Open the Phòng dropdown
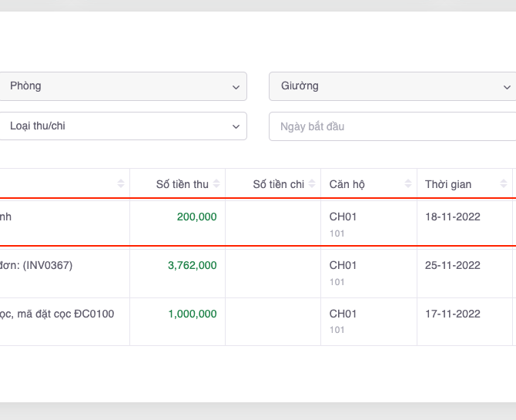 (123, 86)
